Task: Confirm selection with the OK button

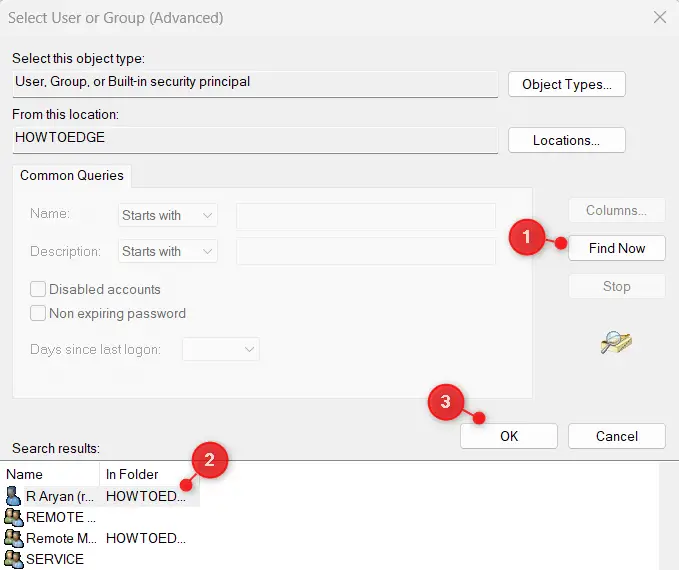Action: pyautogui.click(x=509, y=436)
